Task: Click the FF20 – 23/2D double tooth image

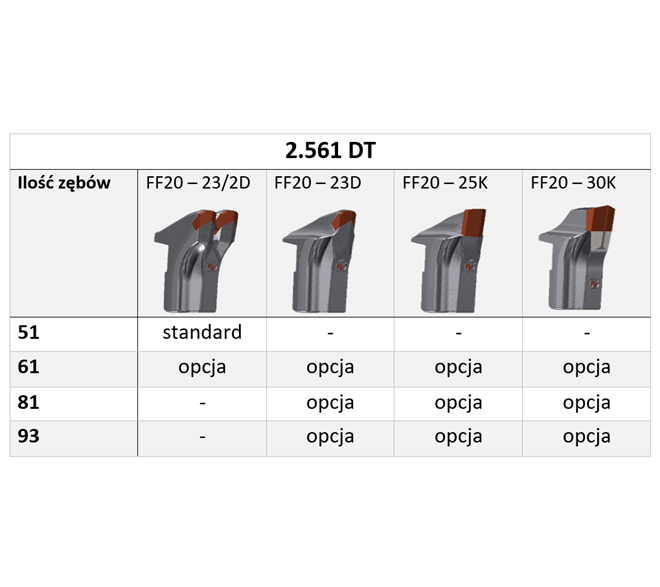Action: click(x=200, y=258)
